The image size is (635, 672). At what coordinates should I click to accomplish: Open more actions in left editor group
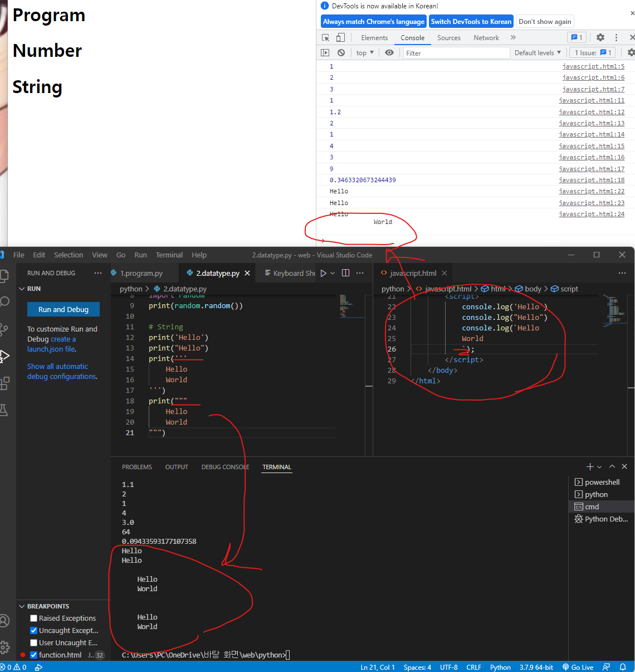click(x=360, y=273)
